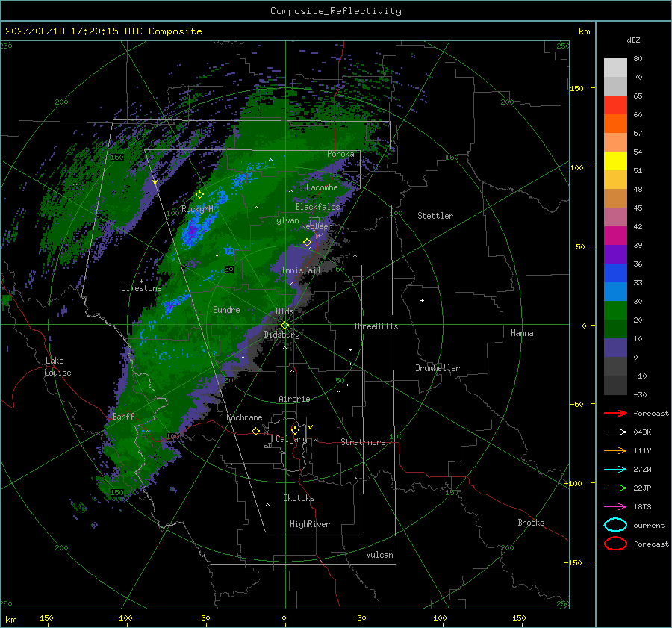Click the Blackfalds town label
Viewport: 672px width, 628px height.
click(x=317, y=207)
